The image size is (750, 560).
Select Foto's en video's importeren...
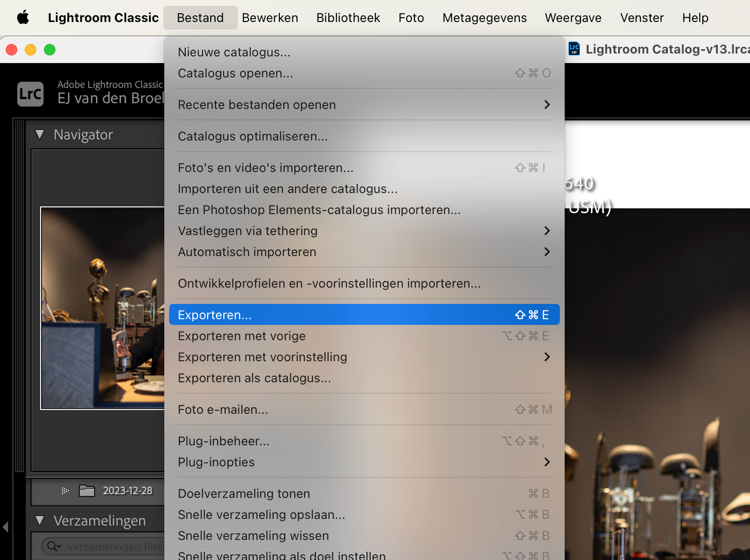coord(364,168)
